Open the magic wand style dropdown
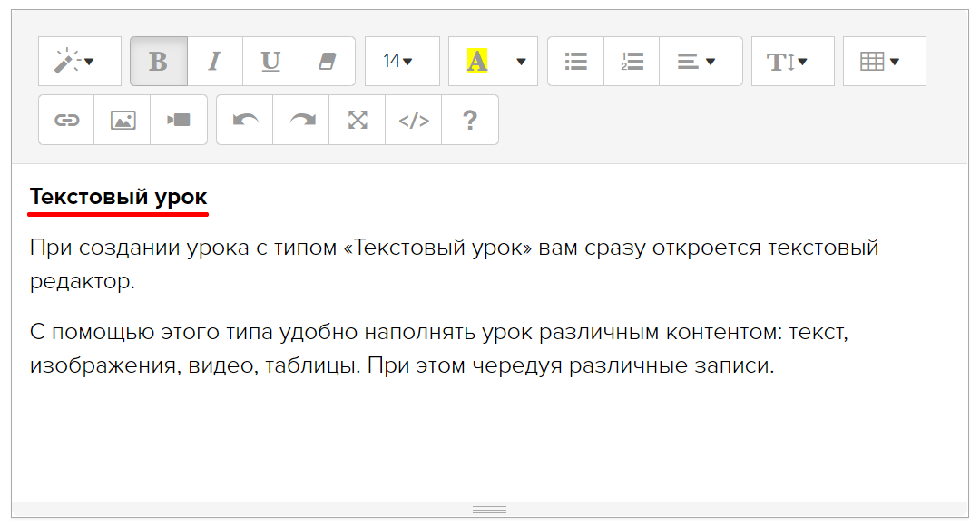This screenshot has width=980, height=526. 79,62
